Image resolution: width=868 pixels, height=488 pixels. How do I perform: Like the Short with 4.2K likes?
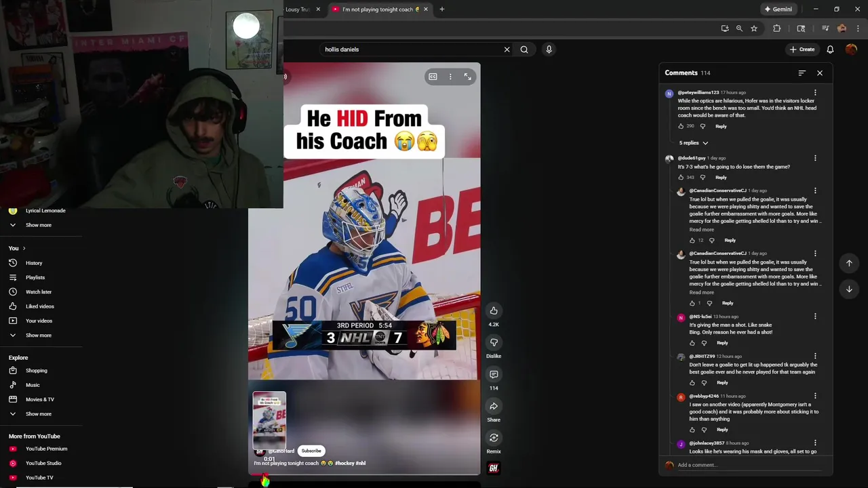coord(494,311)
